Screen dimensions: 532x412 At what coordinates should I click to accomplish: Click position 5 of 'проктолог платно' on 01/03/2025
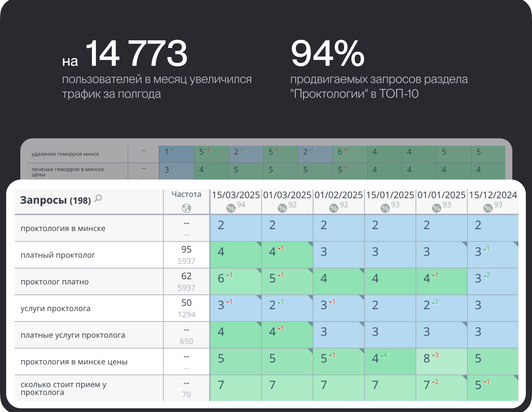[287, 282]
